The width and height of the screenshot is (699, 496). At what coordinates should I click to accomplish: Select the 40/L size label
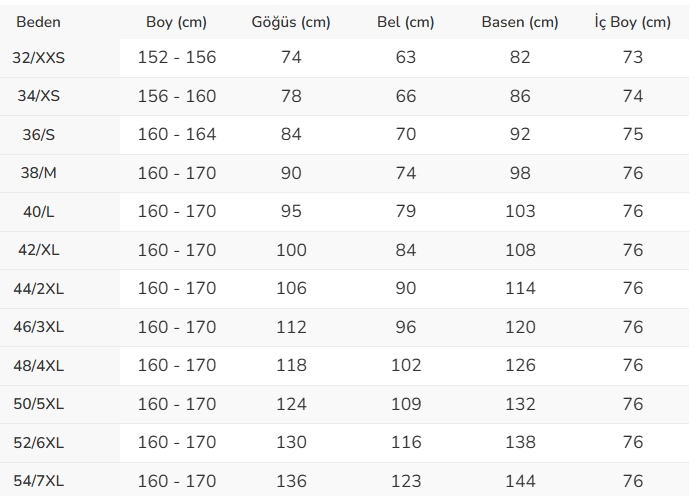pyautogui.click(x=39, y=212)
